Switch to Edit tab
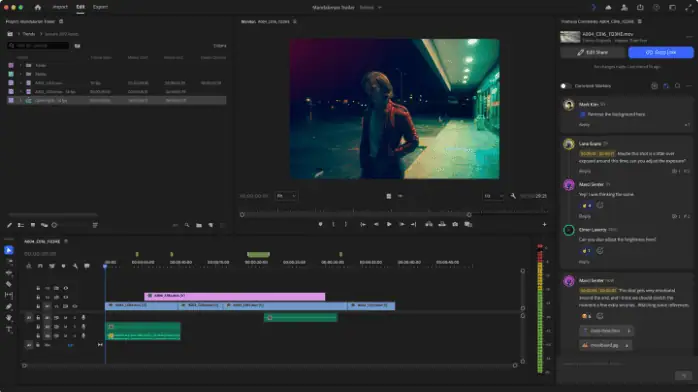The height and width of the screenshot is (392, 698). [x=80, y=7]
